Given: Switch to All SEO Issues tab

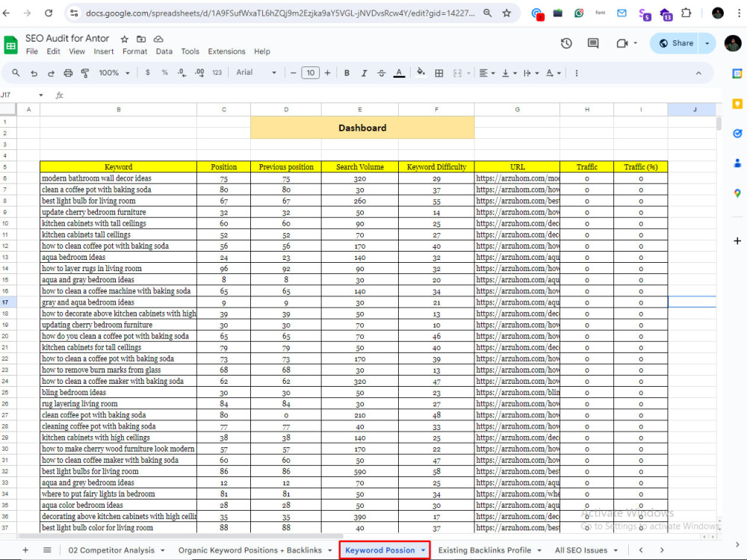Looking at the screenshot, I should coord(581,550).
